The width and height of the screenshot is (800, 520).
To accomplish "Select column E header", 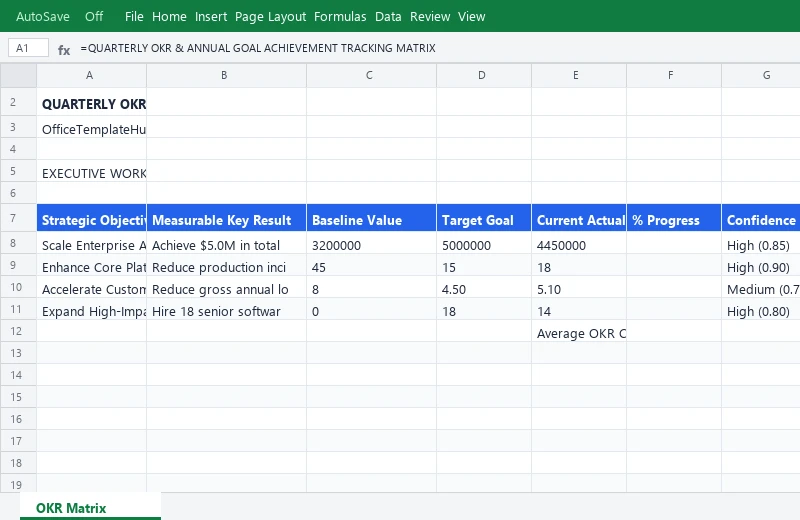I will (579, 76).
